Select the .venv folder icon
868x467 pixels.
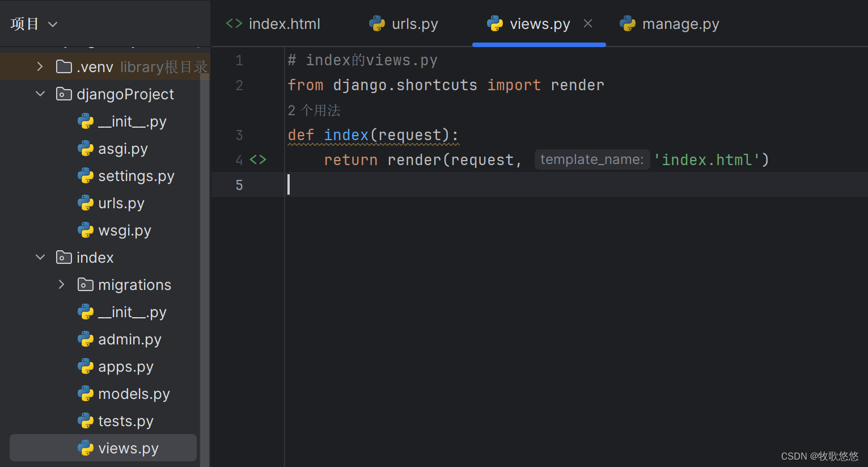pos(64,67)
